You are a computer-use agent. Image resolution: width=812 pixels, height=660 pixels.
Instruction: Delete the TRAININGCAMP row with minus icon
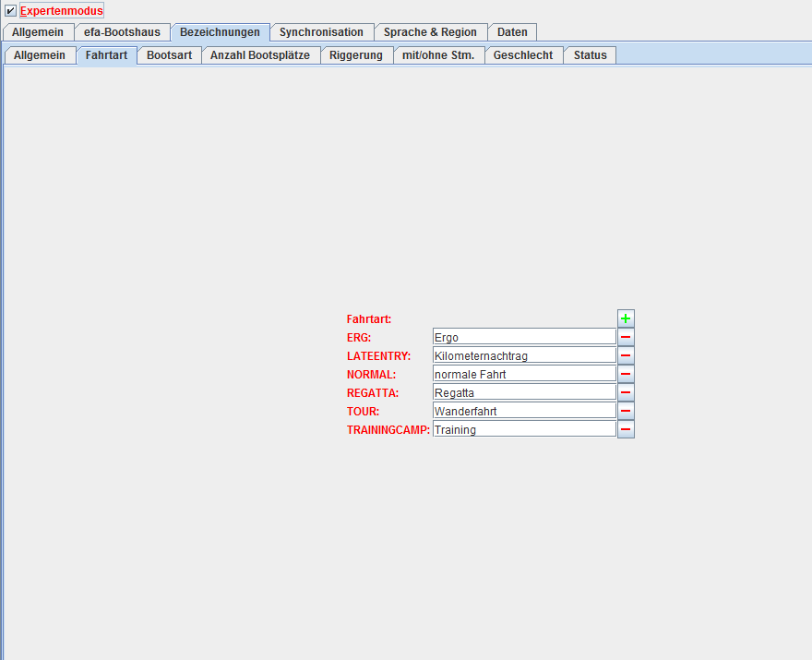(626, 429)
